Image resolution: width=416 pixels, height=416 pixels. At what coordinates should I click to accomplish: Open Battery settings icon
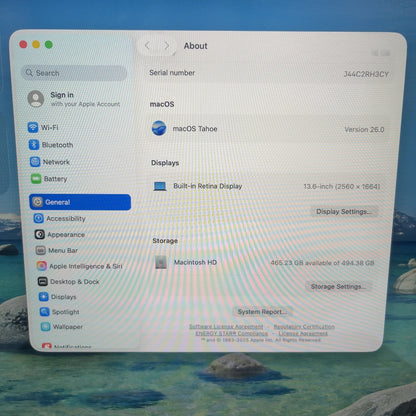pos(36,179)
